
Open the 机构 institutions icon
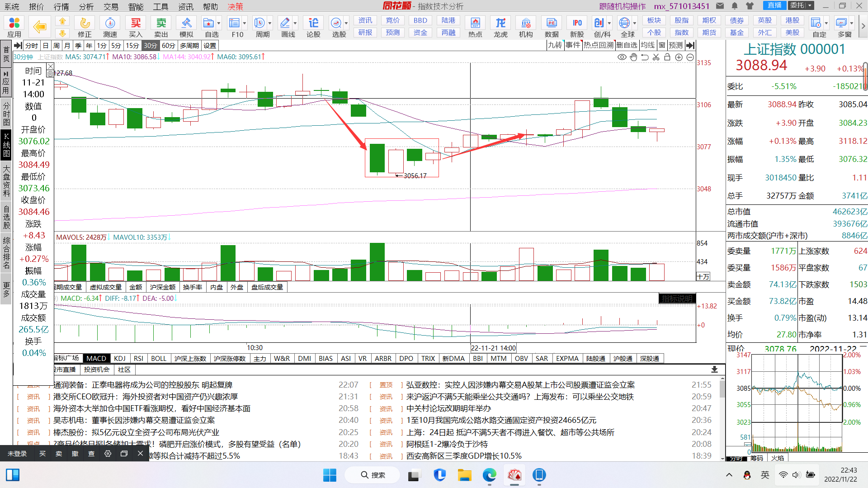click(526, 27)
